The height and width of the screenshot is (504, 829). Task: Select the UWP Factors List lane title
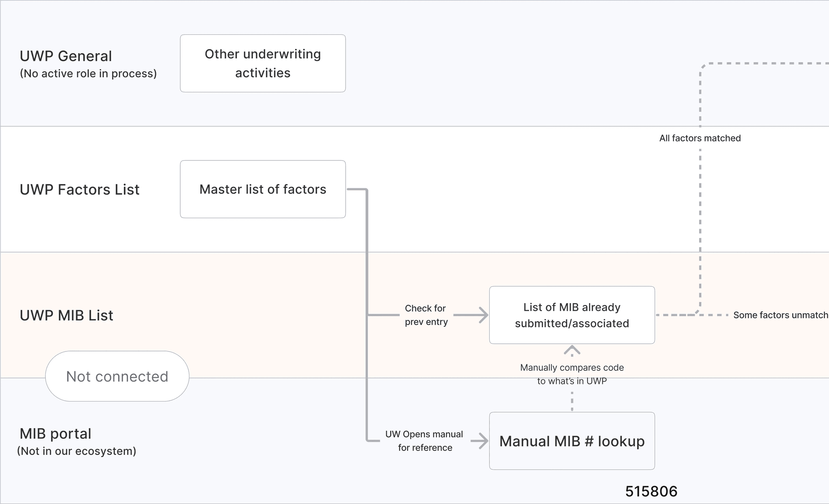80,189
